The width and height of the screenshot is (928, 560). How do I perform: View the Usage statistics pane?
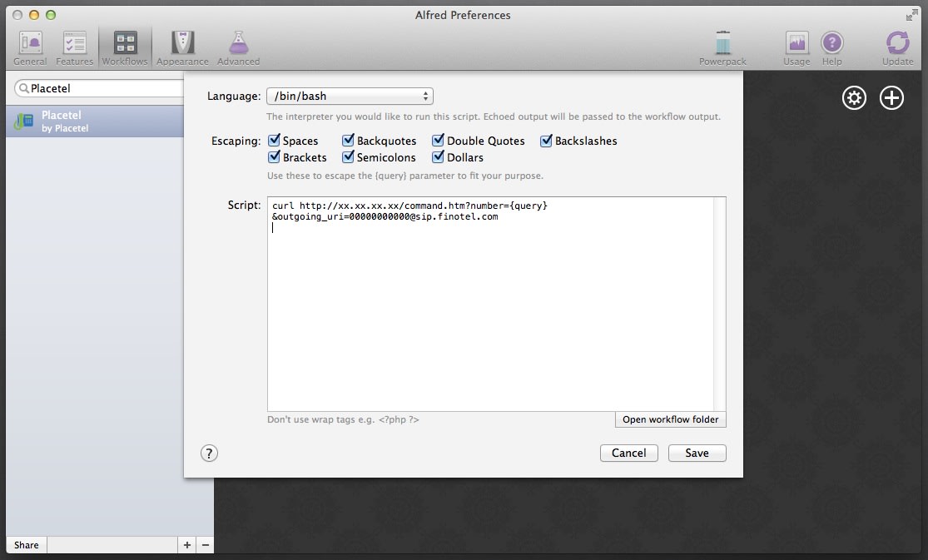coord(796,48)
